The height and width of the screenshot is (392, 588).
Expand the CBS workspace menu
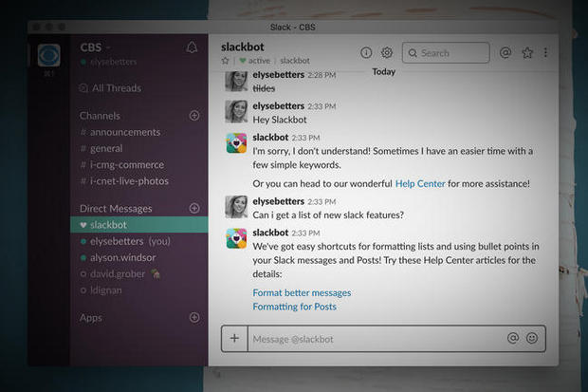[x=95, y=47]
